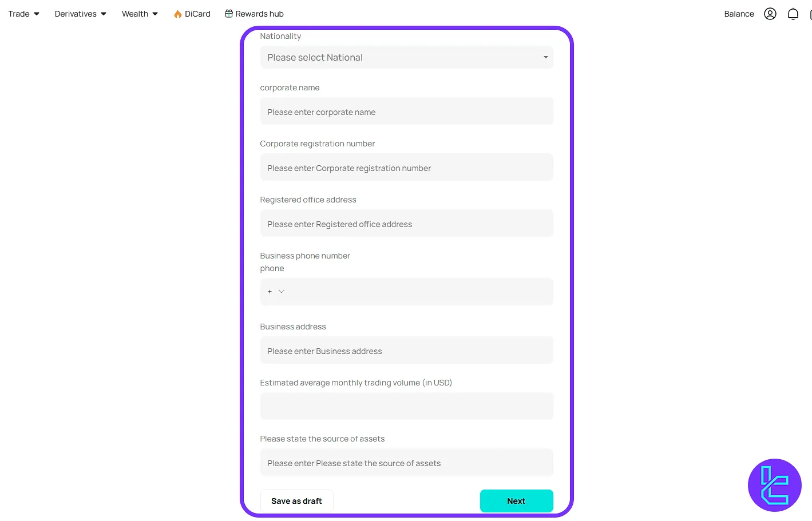
Task: Open the user profile icon
Action: [x=770, y=13]
